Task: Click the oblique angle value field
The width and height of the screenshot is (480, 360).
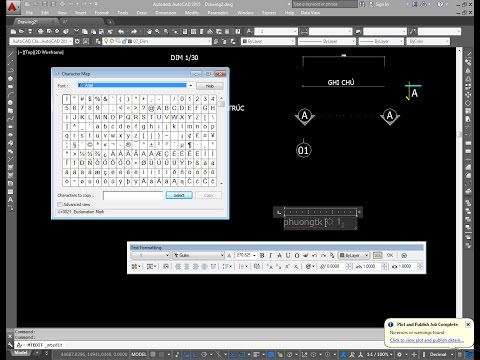Action: point(336,266)
